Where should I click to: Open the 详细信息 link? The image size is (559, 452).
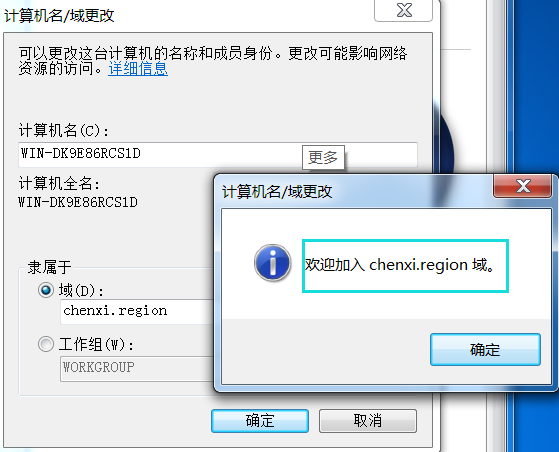[x=138, y=68]
